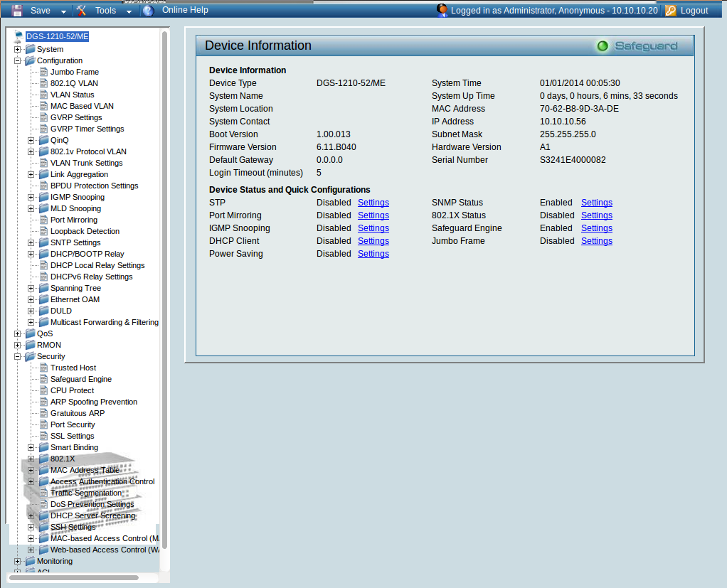Click the Safeguard green status indicator
727x588 pixels.
603,46
